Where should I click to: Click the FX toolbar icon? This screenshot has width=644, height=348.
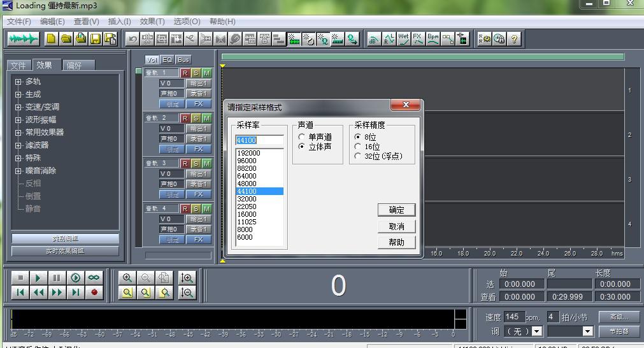tap(418, 39)
